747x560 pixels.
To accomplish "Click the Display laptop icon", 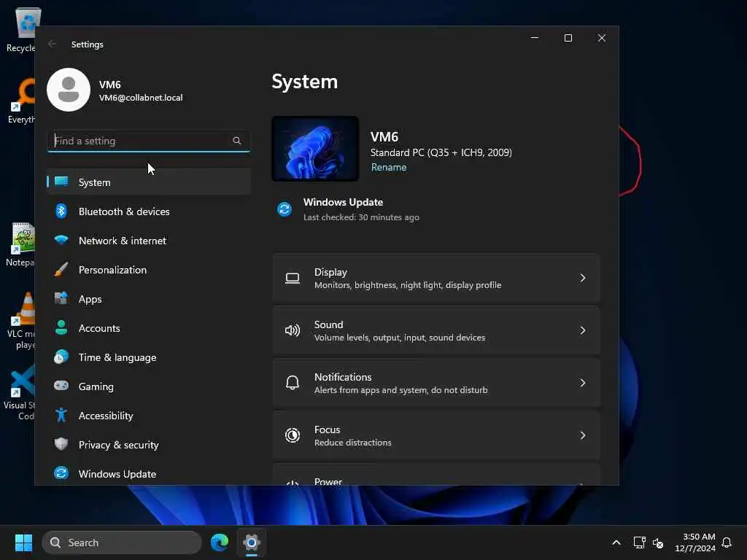I will 293,278.
